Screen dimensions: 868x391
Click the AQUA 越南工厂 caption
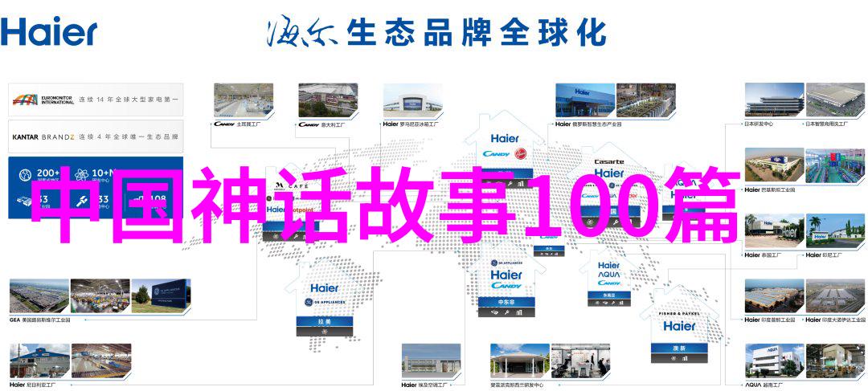(763, 385)
